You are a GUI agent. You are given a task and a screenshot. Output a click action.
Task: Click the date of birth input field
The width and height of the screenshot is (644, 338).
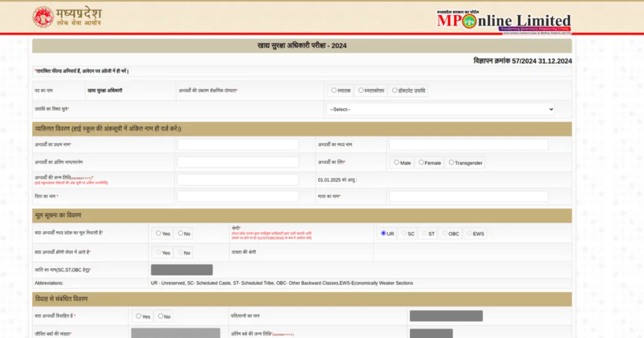[238, 180]
